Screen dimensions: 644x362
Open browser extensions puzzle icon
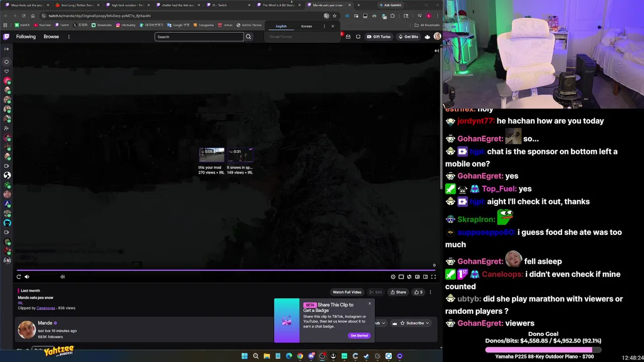pyautogui.click(x=392, y=16)
